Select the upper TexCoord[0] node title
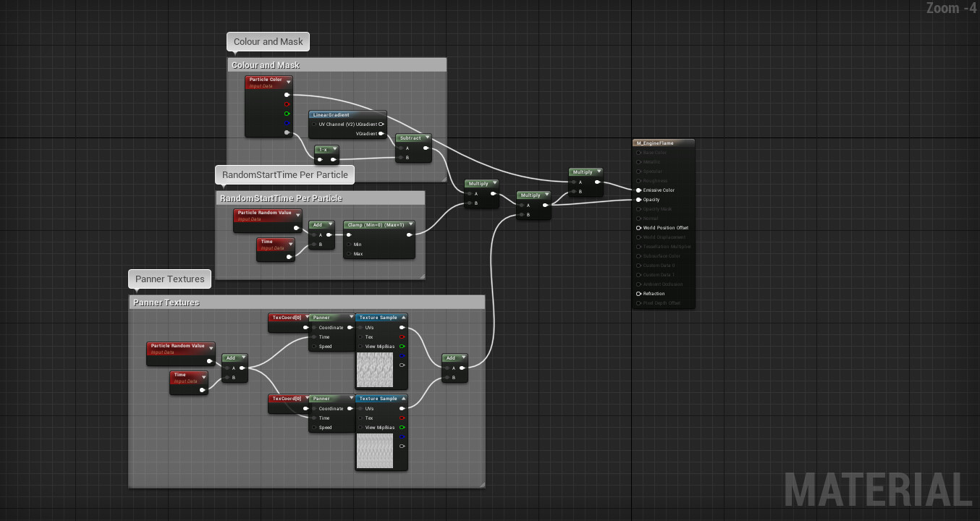The image size is (980, 521). pos(287,317)
